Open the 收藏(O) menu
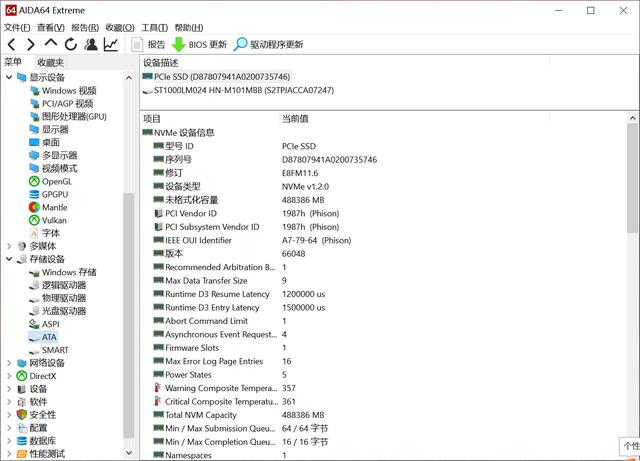The image size is (640, 461). [120, 27]
